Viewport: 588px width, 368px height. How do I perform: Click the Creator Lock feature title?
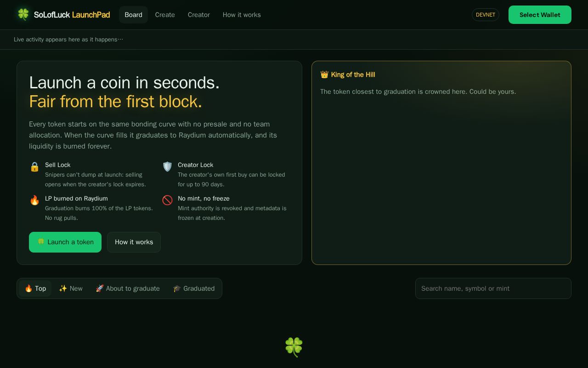coord(196,165)
